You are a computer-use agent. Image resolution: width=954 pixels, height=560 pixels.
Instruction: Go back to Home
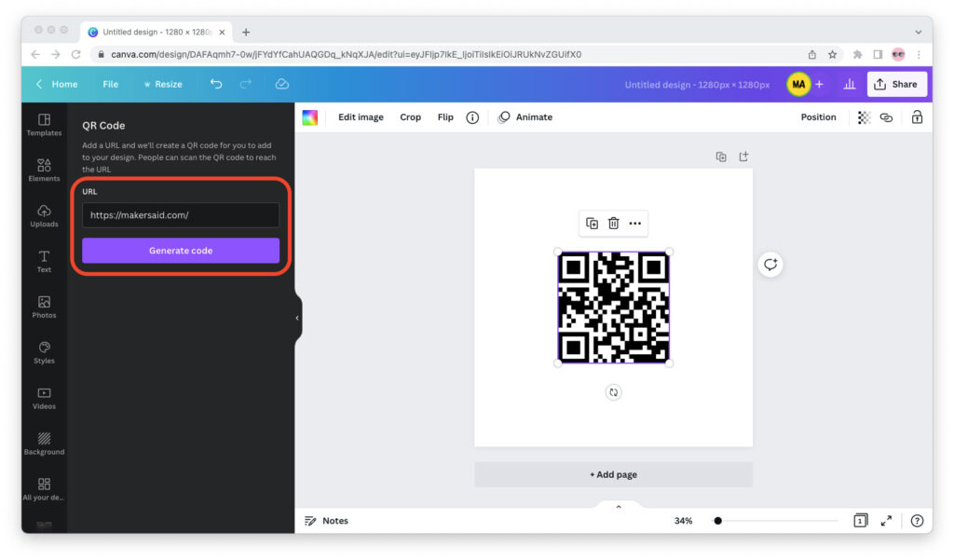tap(57, 84)
